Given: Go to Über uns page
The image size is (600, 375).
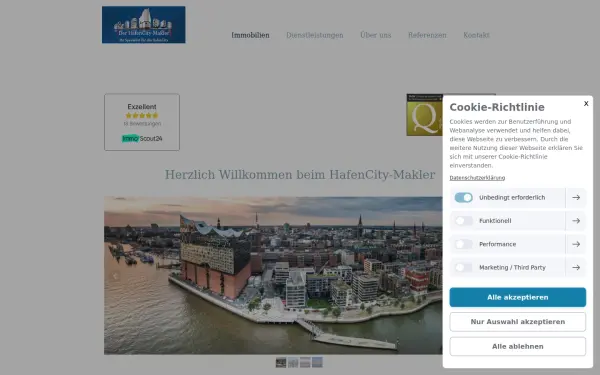Looking at the screenshot, I should coord(375,35).
